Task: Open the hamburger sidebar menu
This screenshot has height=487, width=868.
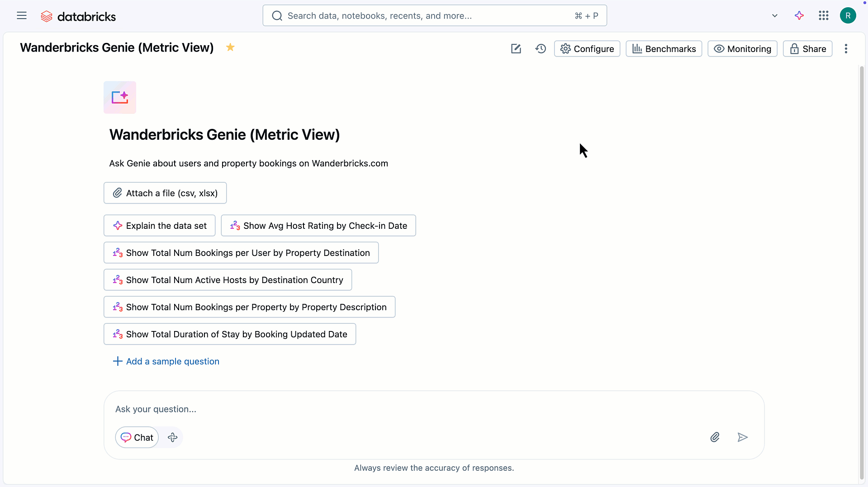Action: [22, 16]
